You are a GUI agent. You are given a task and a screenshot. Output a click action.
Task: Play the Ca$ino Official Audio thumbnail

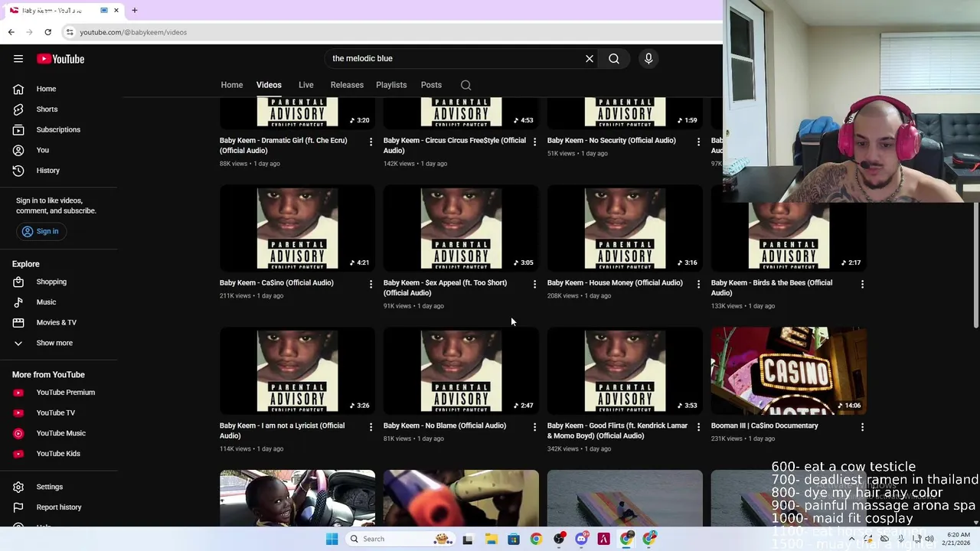click(297, 228)
